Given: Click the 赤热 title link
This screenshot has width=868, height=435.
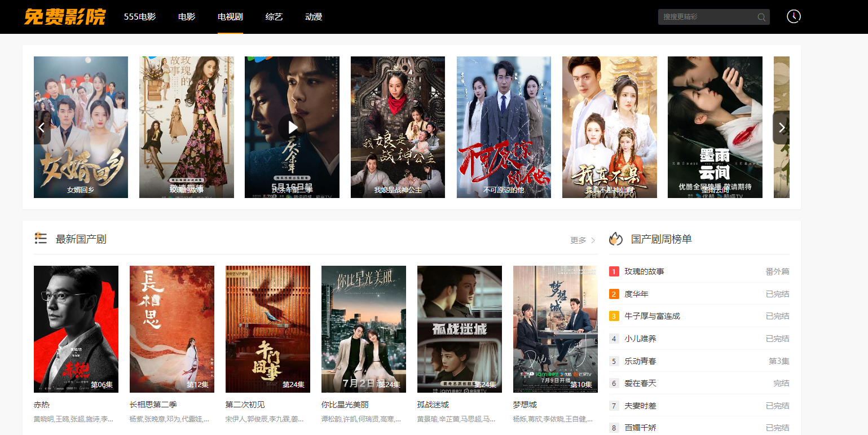Looking at the screenshot, I should (42, 405).
